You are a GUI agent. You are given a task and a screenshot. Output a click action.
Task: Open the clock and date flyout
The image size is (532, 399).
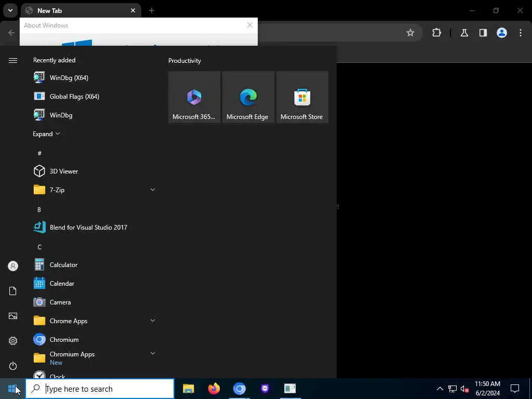pyautogui.click(x=487, y=389)
